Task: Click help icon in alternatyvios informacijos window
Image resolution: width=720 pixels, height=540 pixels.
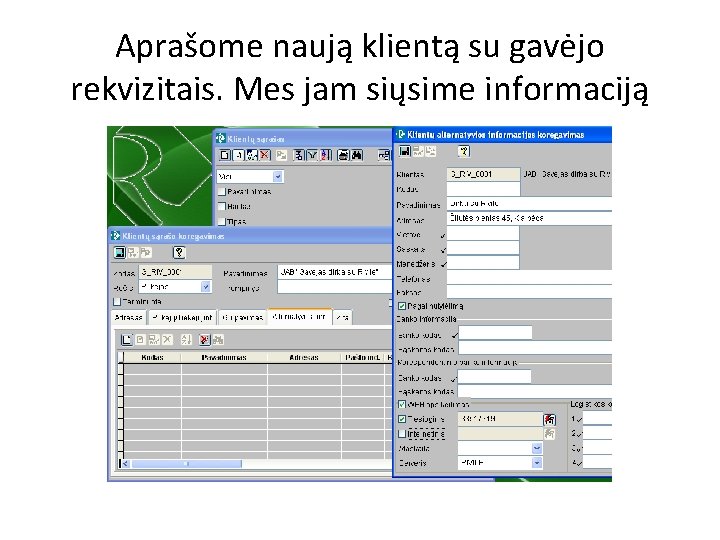Action: [464, 151]
